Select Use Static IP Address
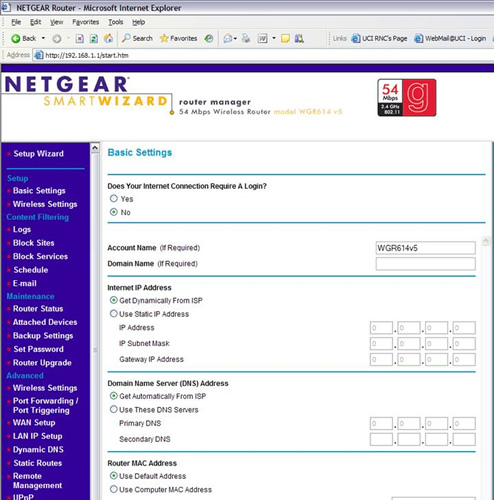 (x=114, y=314)
